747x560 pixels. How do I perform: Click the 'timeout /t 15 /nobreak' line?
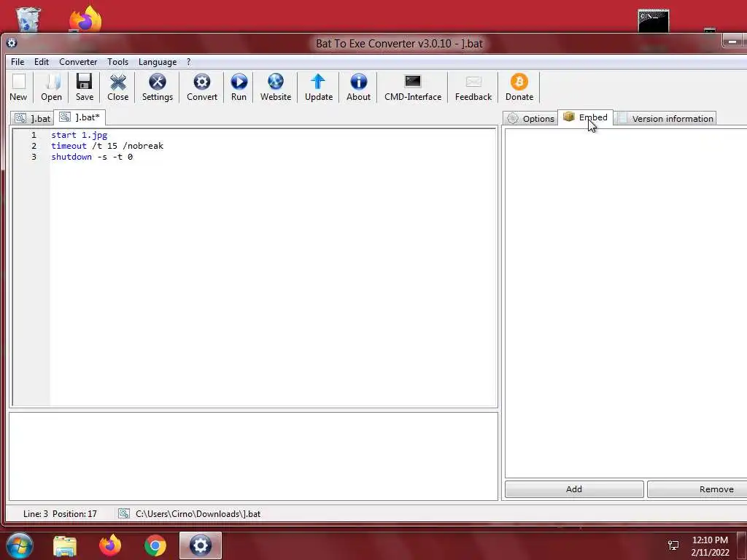click(107, 146)
